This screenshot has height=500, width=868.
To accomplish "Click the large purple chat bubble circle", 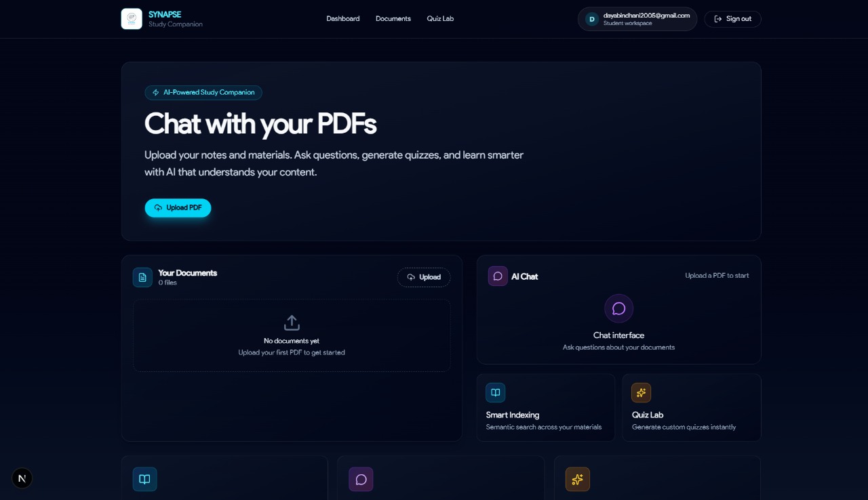I will click(618, 309).
